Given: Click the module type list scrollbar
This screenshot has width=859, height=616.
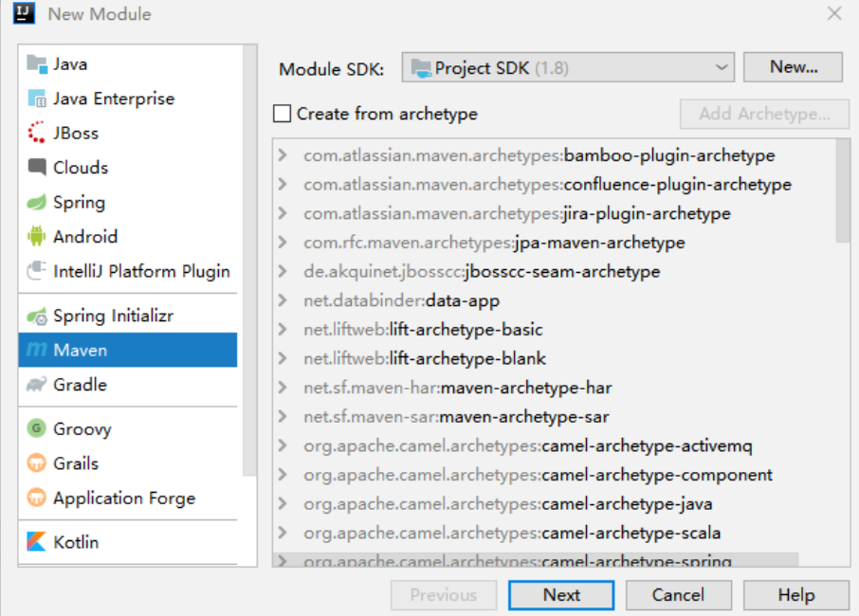Looking at the screenshot, I should tap(249, 260).
